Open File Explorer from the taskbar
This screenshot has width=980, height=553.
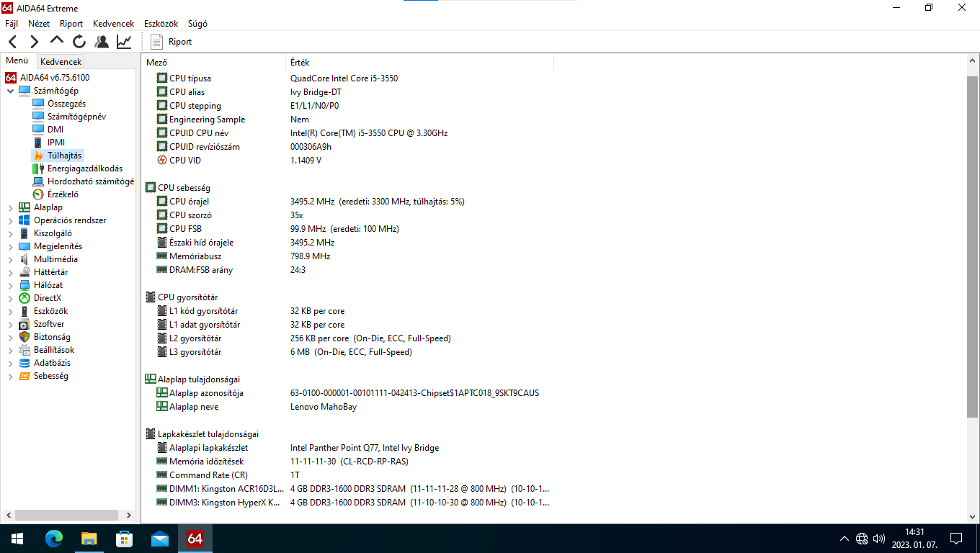pos(89,538)
